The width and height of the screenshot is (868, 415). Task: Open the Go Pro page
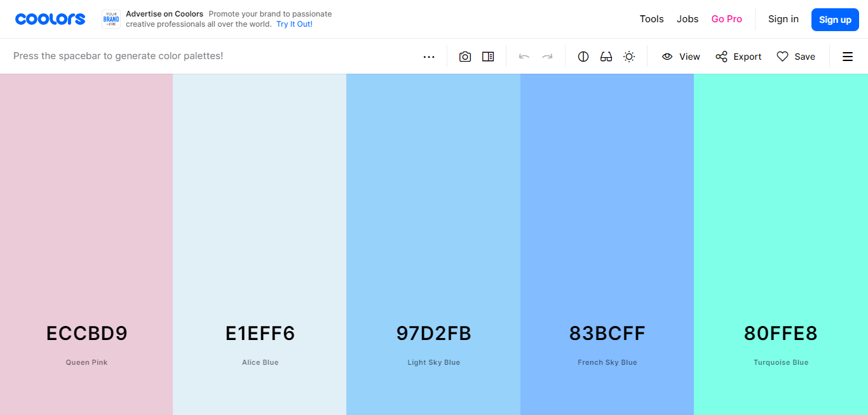click(727, 19)
